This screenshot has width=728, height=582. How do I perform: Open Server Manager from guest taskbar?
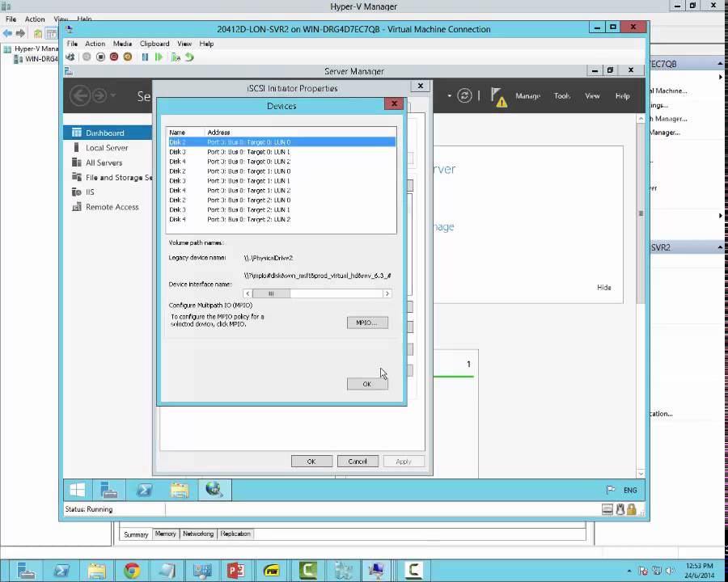tap(108, 490)
